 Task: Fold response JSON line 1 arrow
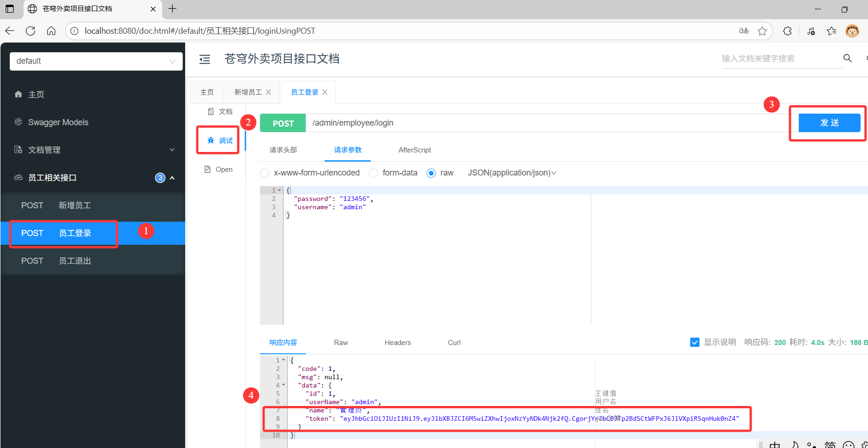click(283, 360)
